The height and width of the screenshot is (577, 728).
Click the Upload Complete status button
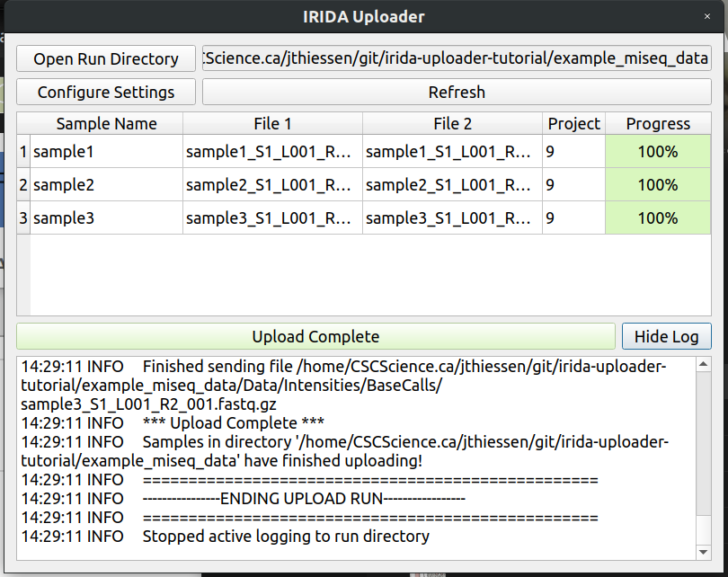point(315,336)
